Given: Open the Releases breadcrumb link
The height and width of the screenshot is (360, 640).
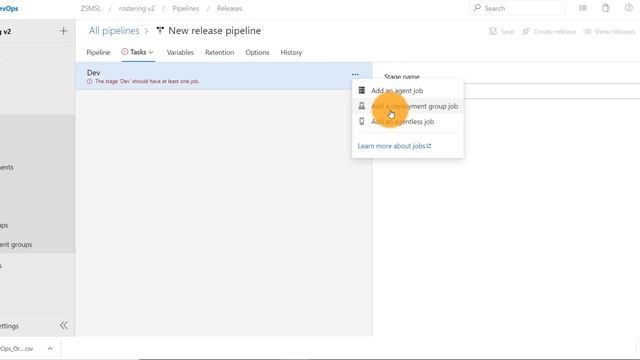Looking at the screenshot, I should coord(229,8).
